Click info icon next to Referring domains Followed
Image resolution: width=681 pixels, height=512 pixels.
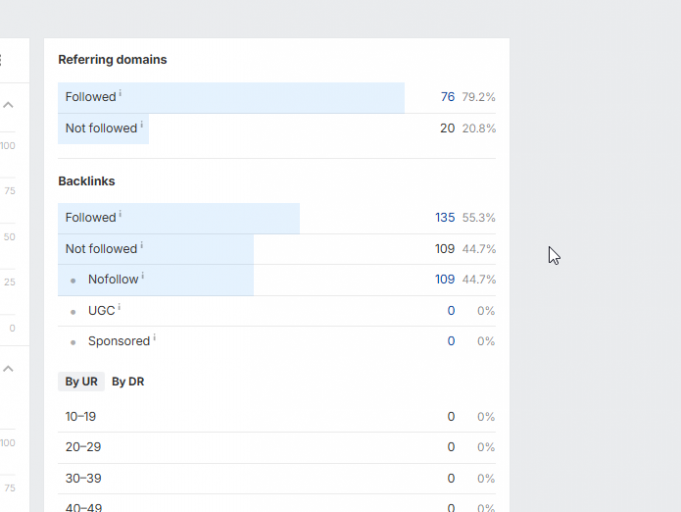click(121, 94)
